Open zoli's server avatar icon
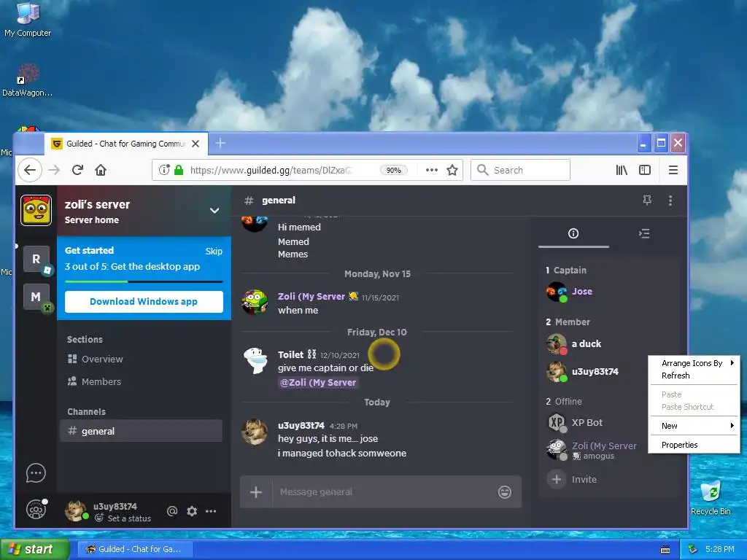 tap(36, 210)
